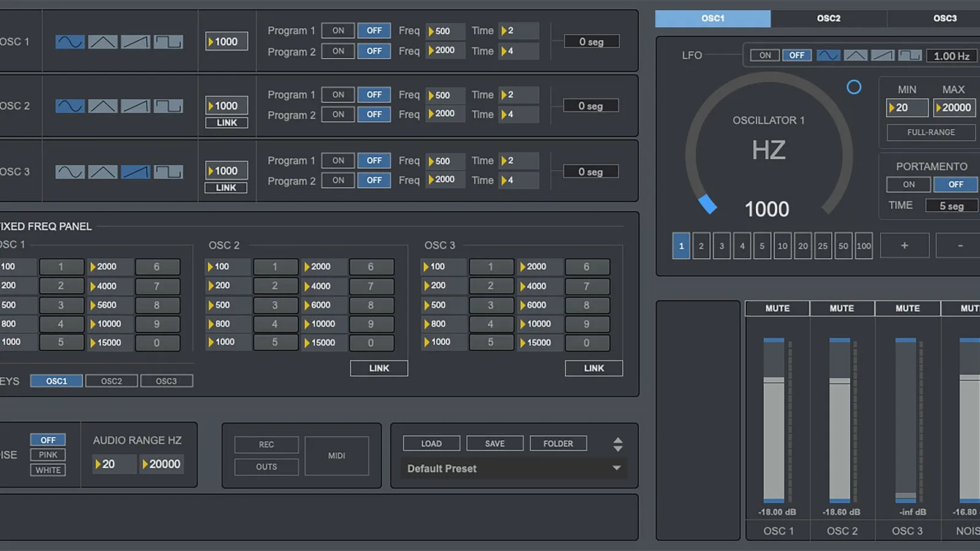Select triangle waveform for OSC 1

click(102, 42)
